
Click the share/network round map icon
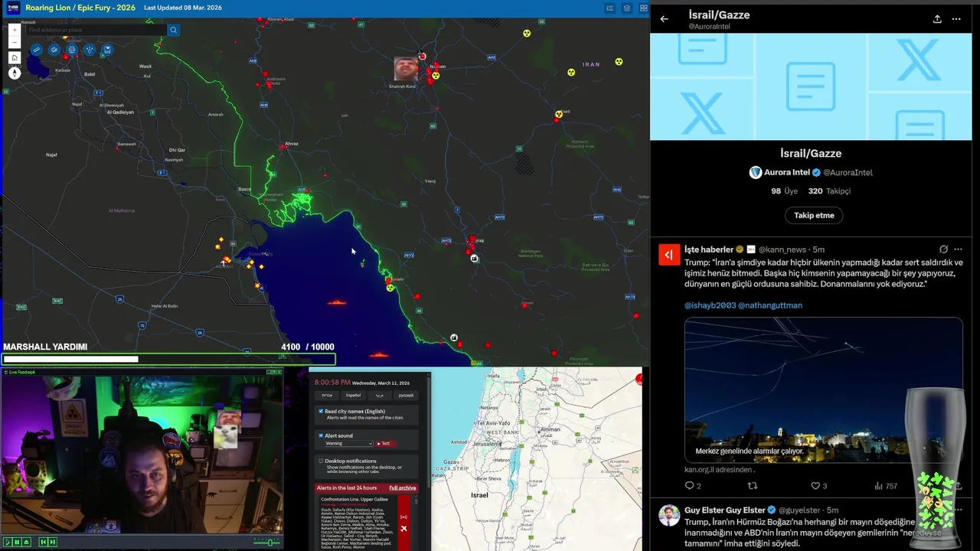[90, 50]
